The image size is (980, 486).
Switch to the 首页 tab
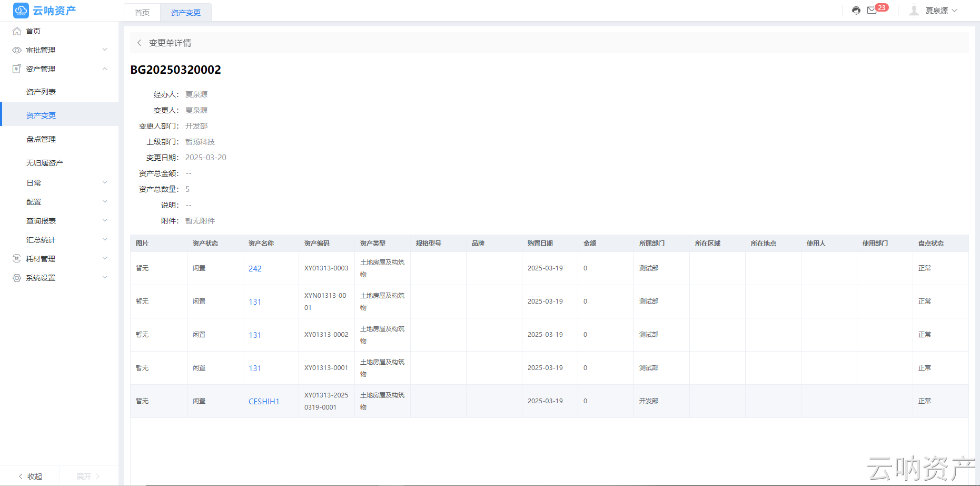pyautogui.click(x=142, y=13)
